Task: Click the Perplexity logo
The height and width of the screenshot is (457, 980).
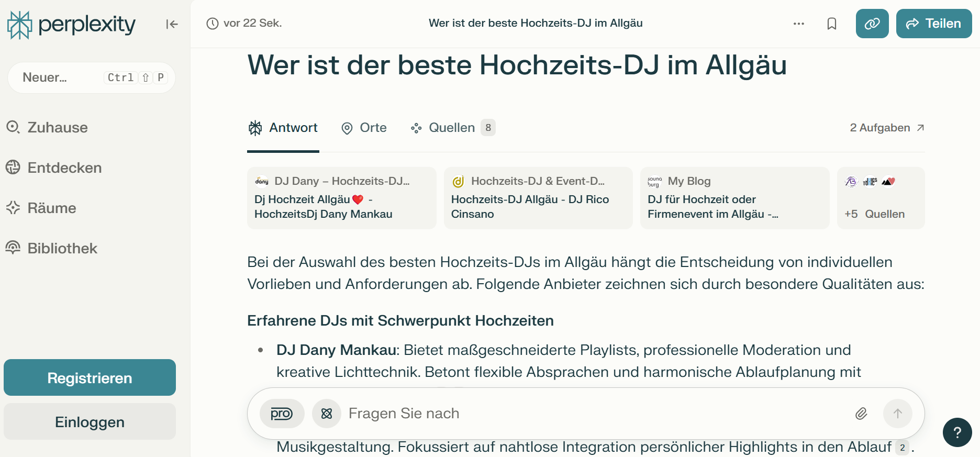Action: coord(72,25)
